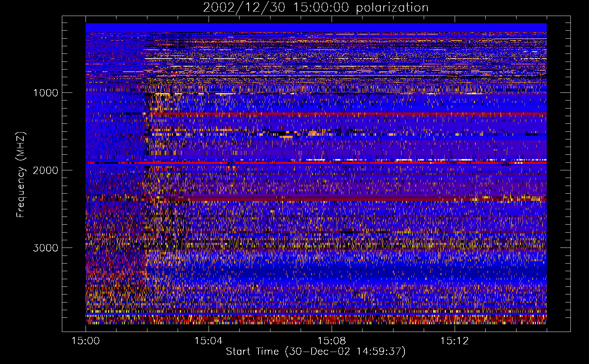This screenshot has width=589, height=364.
Task: Click the plot title '2002/12/30 15:00:00 polarization'
Action: click(316, 8)
